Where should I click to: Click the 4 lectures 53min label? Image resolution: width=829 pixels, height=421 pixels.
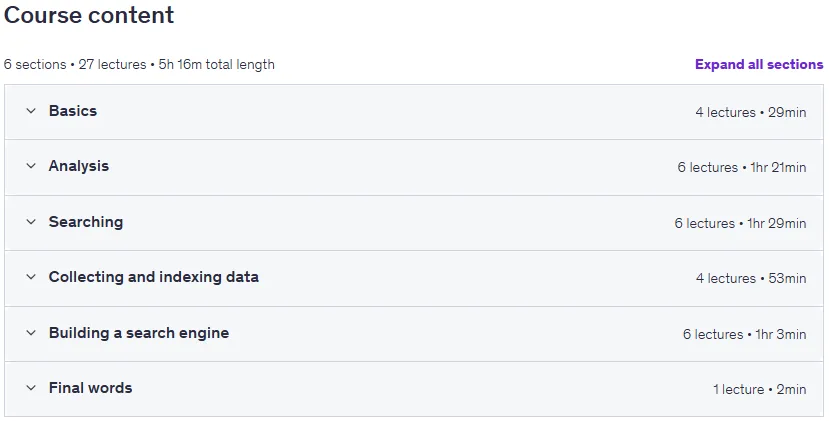[751, 279]
